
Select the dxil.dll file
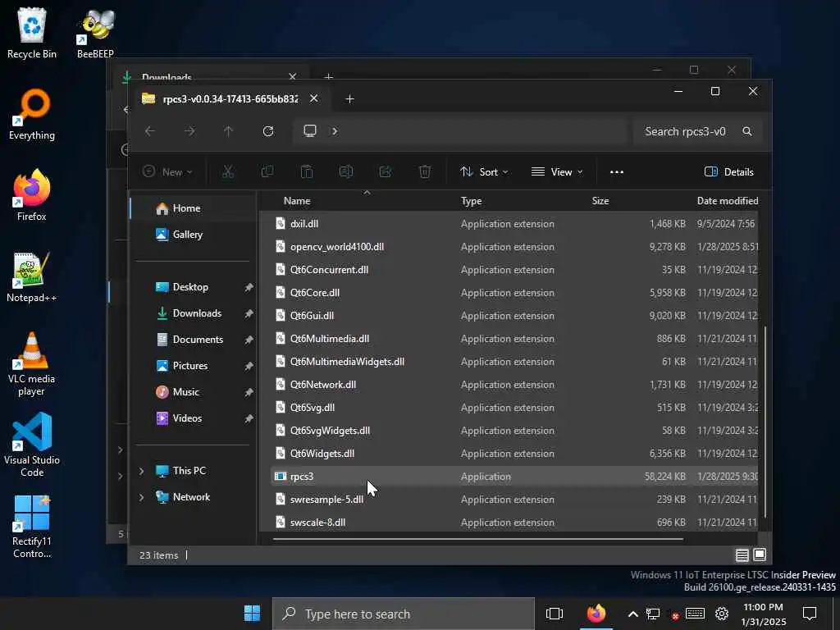pos(514,223)
